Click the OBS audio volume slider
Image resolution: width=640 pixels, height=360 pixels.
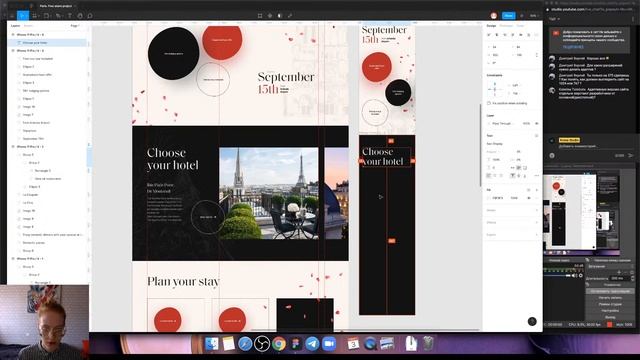click(557, 276)
